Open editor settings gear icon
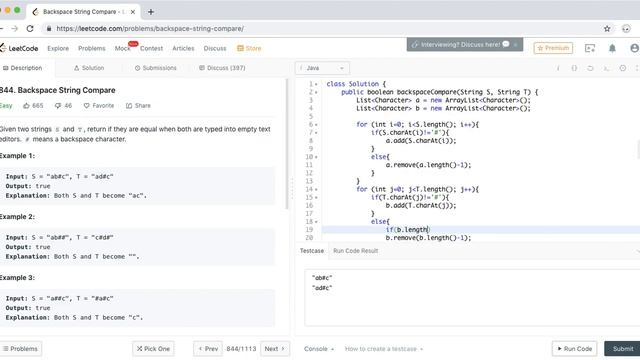 (622, 68)
